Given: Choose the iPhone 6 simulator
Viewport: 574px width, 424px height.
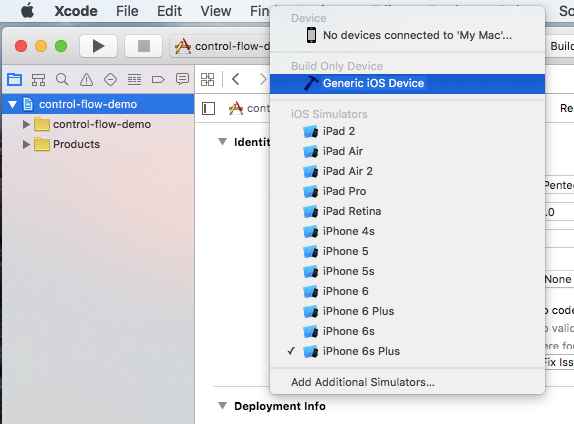Looking at the screenshot, I should point(407,291).
